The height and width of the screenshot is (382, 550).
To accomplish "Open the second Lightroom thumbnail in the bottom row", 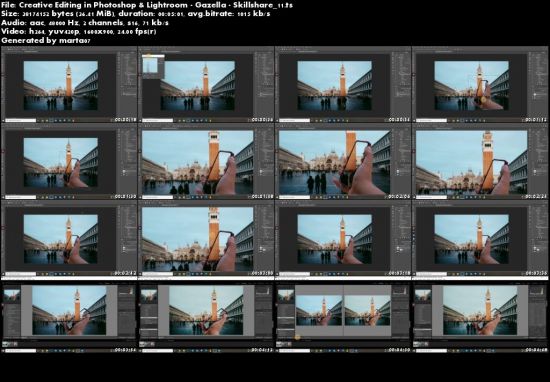I will [206, 315].
